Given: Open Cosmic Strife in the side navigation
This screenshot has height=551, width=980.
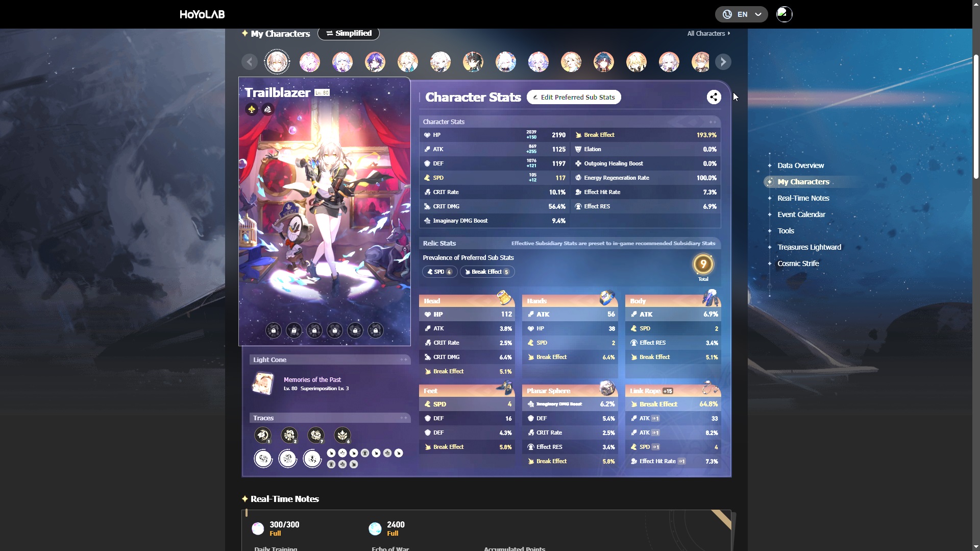Looking at the screenshot, I should (798, 263).
